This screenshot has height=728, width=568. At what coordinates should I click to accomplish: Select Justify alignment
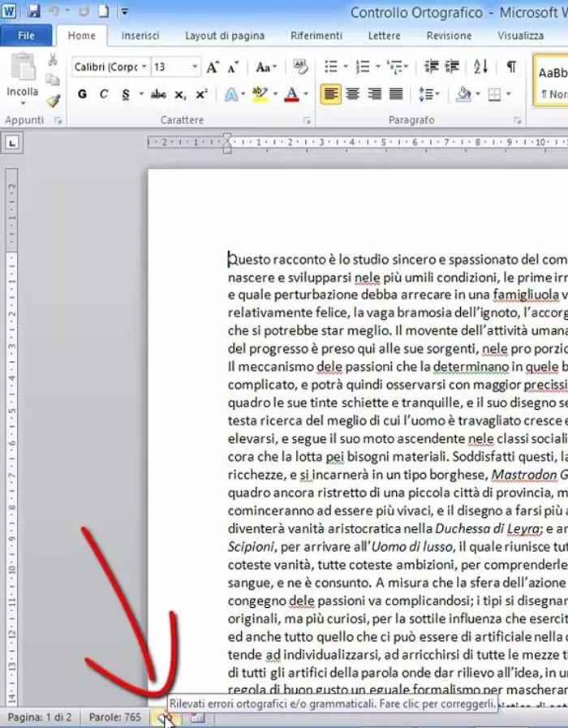pyautogui.click(x=396, y=94)
